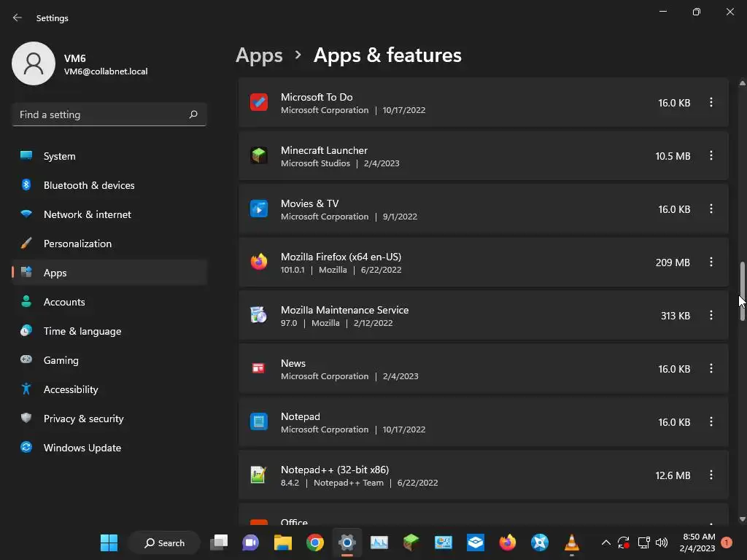Viewport: 747px width, 560px height.
Task: Click the News app icon
Action: [x=259, y=368]
